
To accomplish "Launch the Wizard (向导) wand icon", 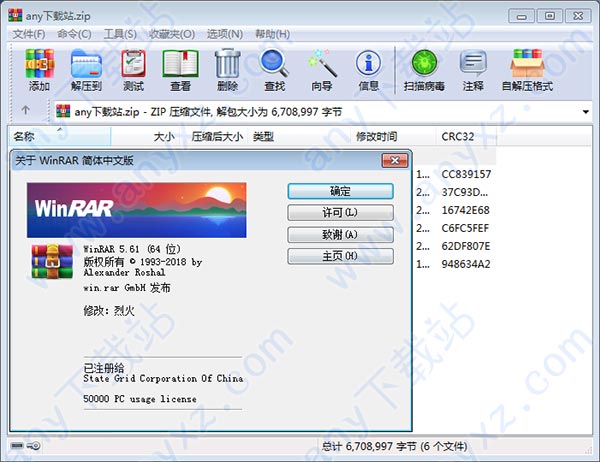I will click(321, 70).
